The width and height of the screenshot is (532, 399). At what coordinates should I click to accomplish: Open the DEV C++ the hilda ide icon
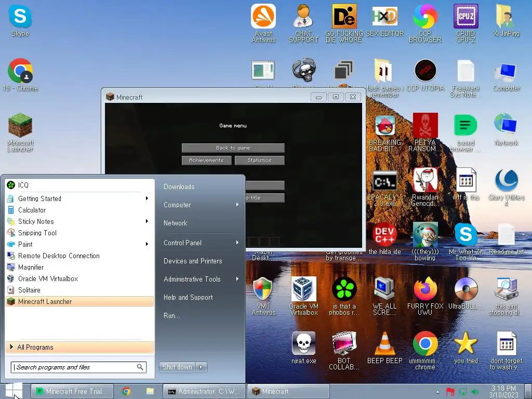pyautogui.click(x=384, y=239)
